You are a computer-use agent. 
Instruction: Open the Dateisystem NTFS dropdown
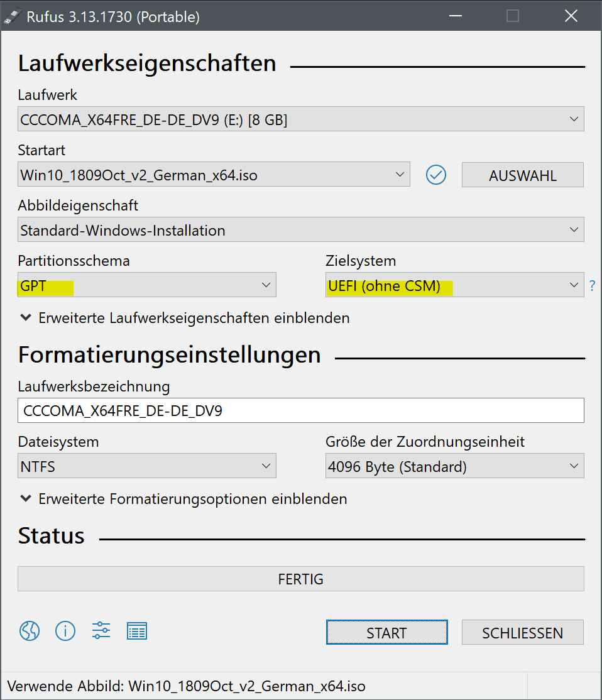(147, 466)
